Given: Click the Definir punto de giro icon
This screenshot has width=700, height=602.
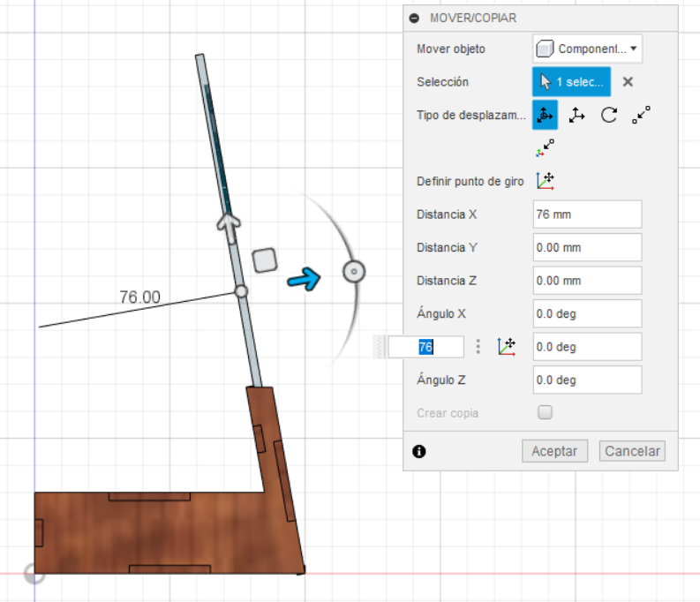Looking at the screenshot, I should [546, 181].
